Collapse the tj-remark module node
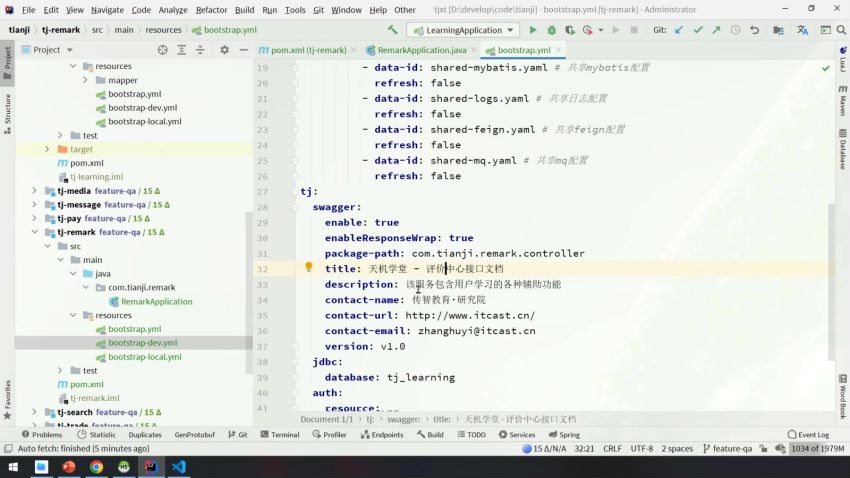Screen dimensions: 850x478 coord(34,232)
